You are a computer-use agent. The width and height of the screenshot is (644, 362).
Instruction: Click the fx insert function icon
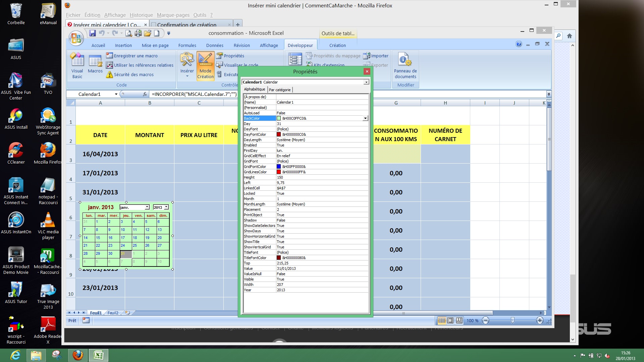(x=145, y=94)
